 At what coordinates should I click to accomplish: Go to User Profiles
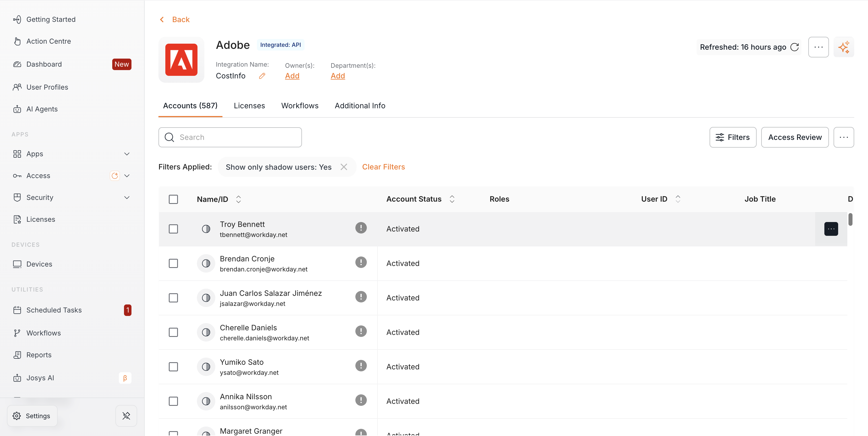point(40,87)
